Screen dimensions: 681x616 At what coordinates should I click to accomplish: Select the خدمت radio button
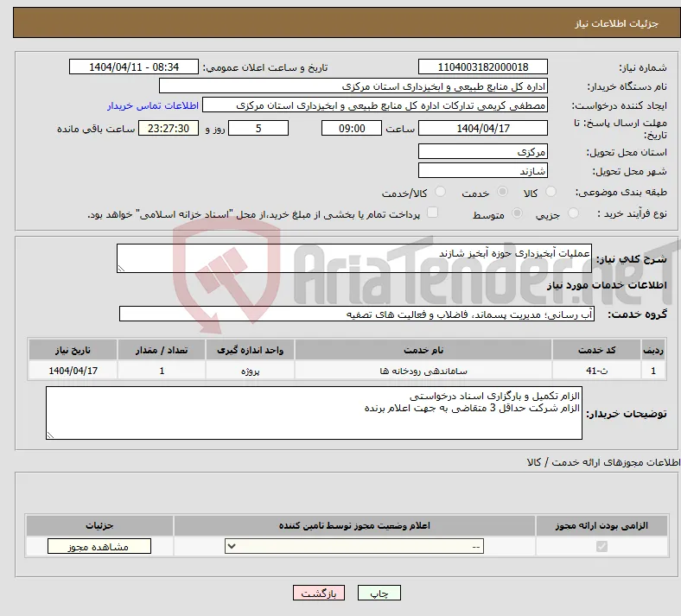coord(502,192)
